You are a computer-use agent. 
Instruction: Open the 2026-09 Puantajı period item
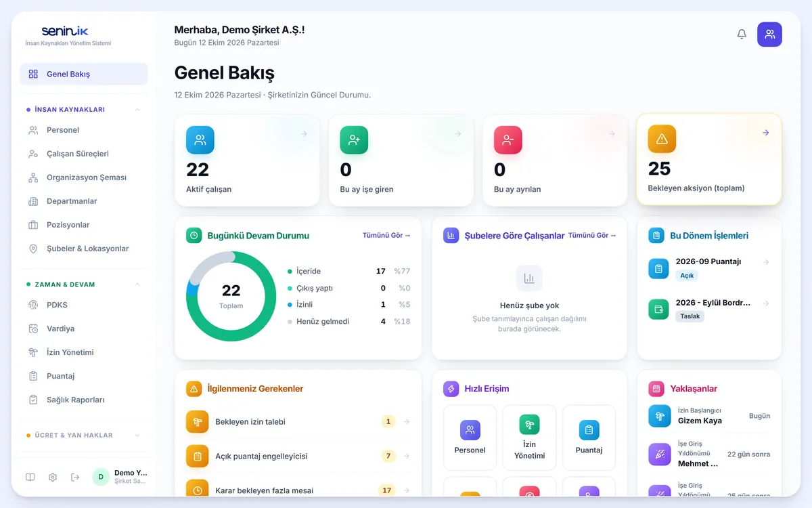tap(709, 268)
